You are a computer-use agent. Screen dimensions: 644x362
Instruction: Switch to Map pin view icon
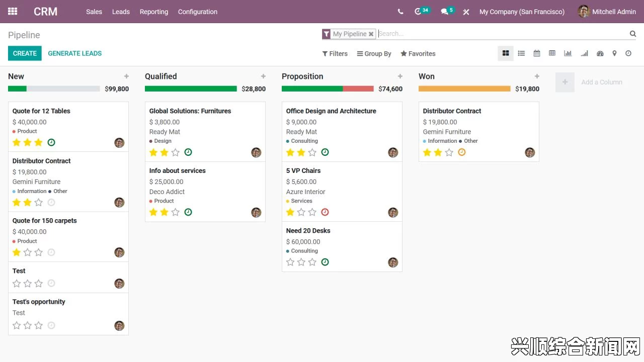point(614,53)
